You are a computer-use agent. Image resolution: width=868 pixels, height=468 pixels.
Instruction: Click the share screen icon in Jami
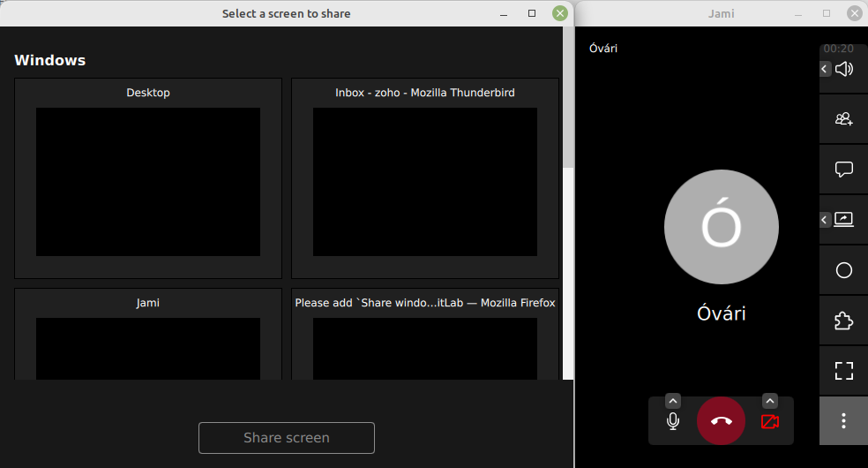click(844, 219)
